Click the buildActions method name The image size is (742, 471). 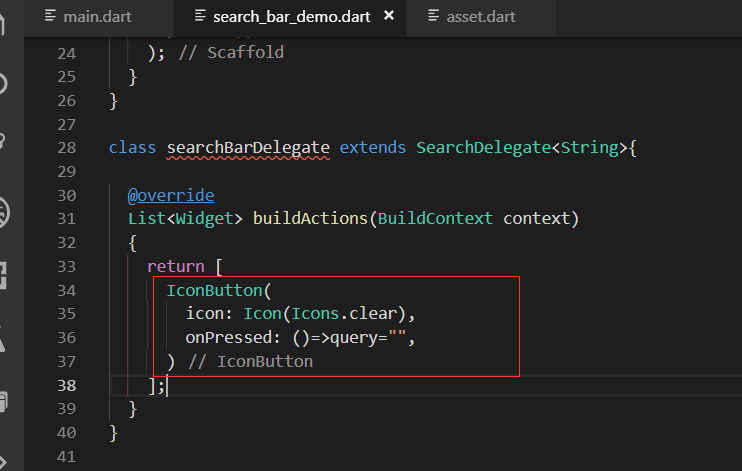[x=310, y=219]
